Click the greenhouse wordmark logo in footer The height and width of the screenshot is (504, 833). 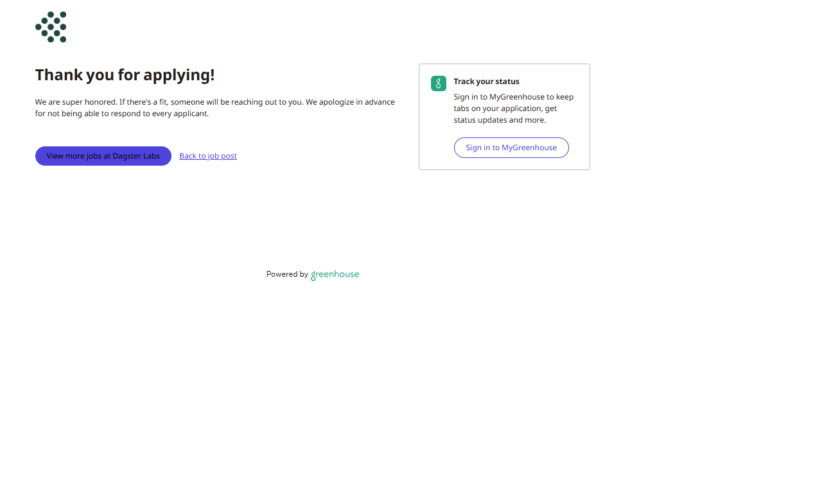point(335,275)
